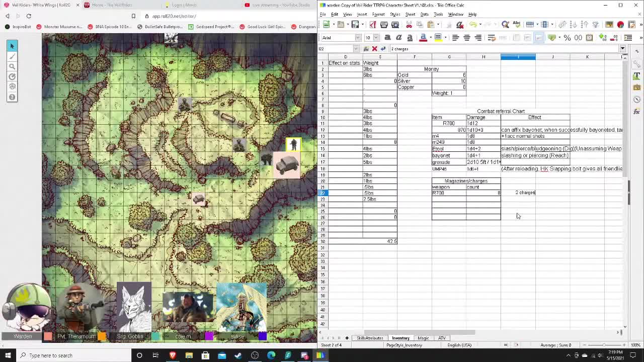The image size is (644, 362).
Task: Open the Undo history dropdown arrow
Action: [480, 24]
